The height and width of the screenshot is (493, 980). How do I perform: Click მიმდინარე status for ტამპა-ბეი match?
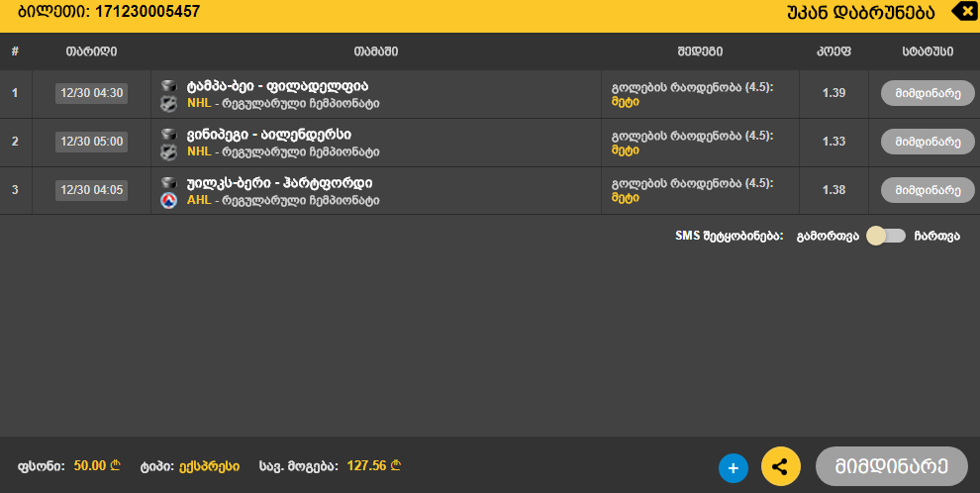(928, 93)
